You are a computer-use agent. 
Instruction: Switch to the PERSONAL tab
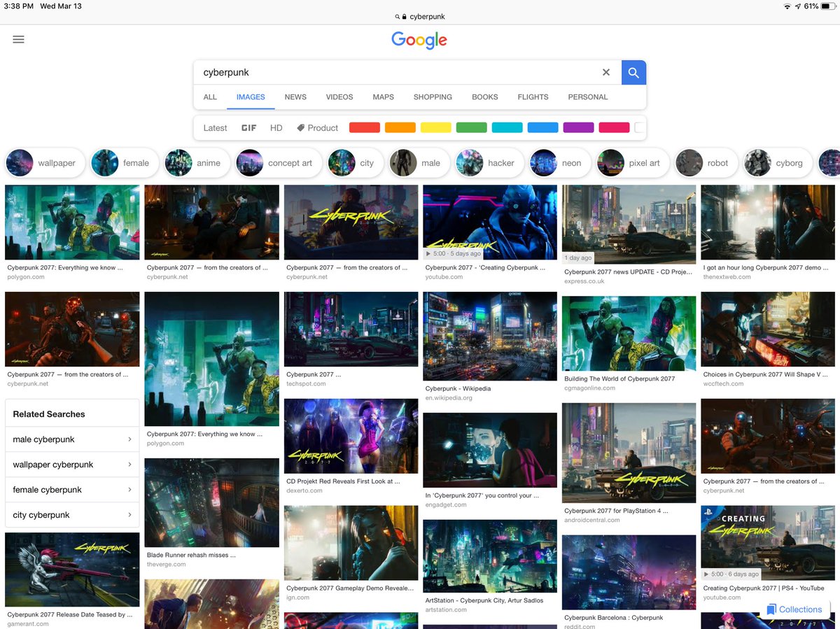[588, 97]
